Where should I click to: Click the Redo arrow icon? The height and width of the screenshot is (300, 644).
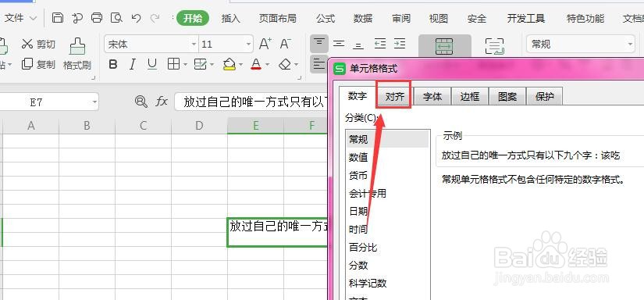[155, 18]
